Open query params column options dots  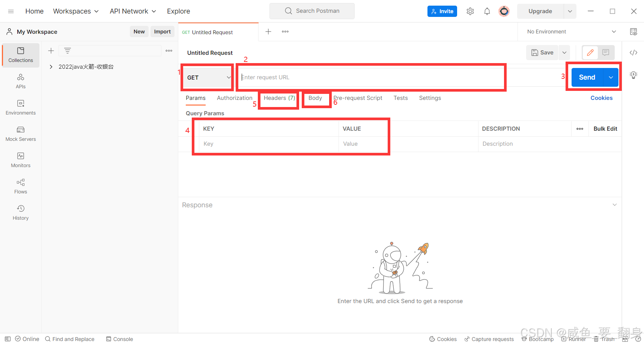coord(580,129)
